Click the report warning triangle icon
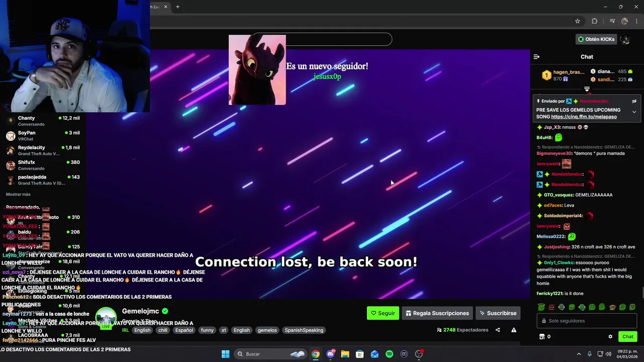644x362 pixels. [514, 330]
